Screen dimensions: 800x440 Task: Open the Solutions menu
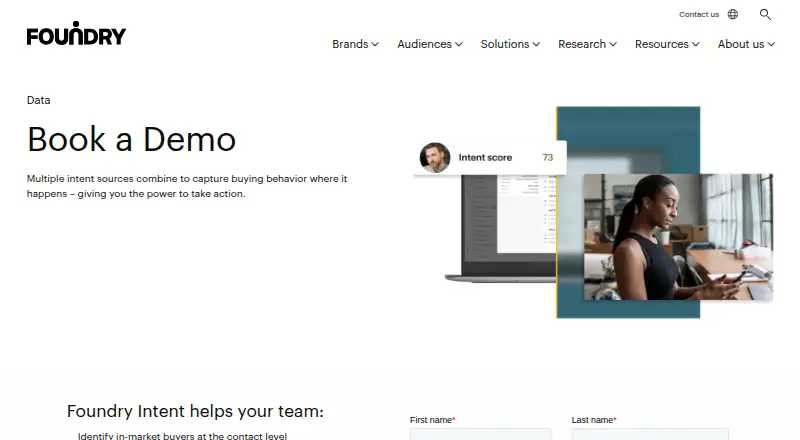pos(510,44)
